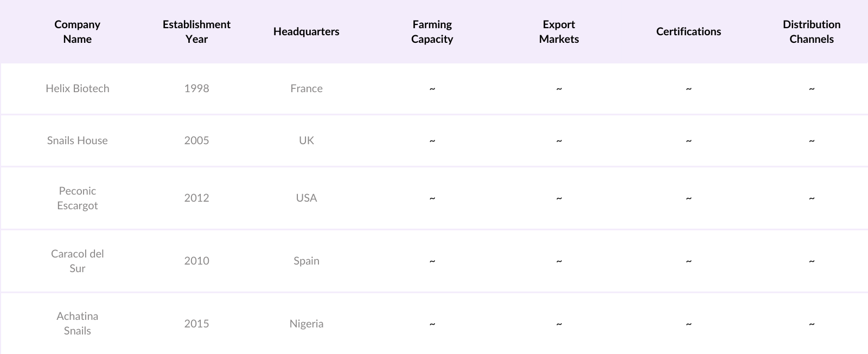
Task: Click the Headquarters column header
Action: (306, 31)
